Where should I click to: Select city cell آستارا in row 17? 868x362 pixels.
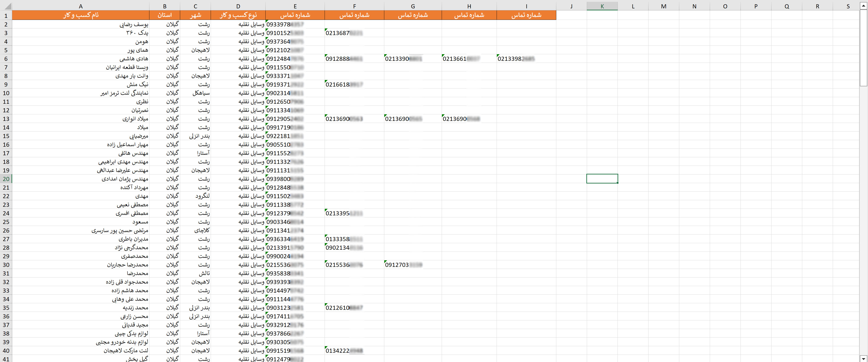pos(196,153)
